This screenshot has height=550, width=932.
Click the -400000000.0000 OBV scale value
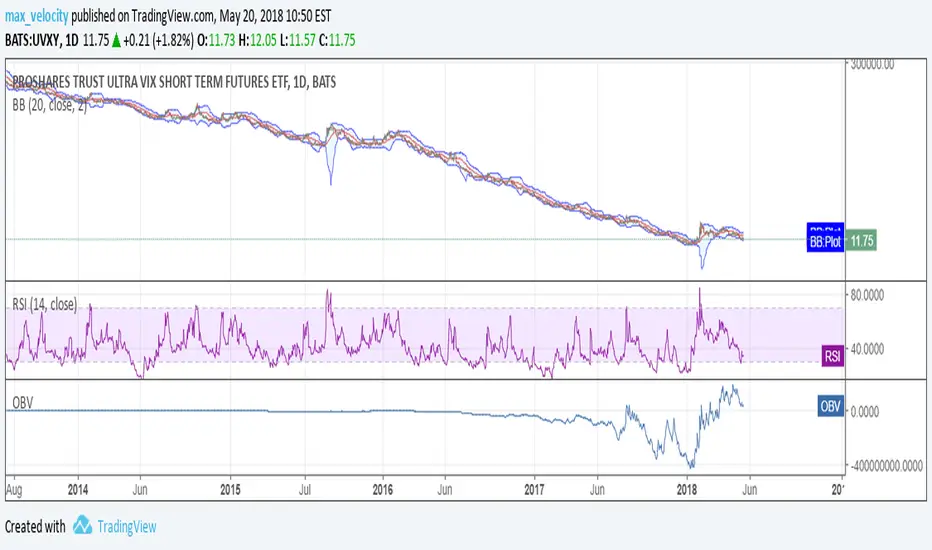[887, 466]
